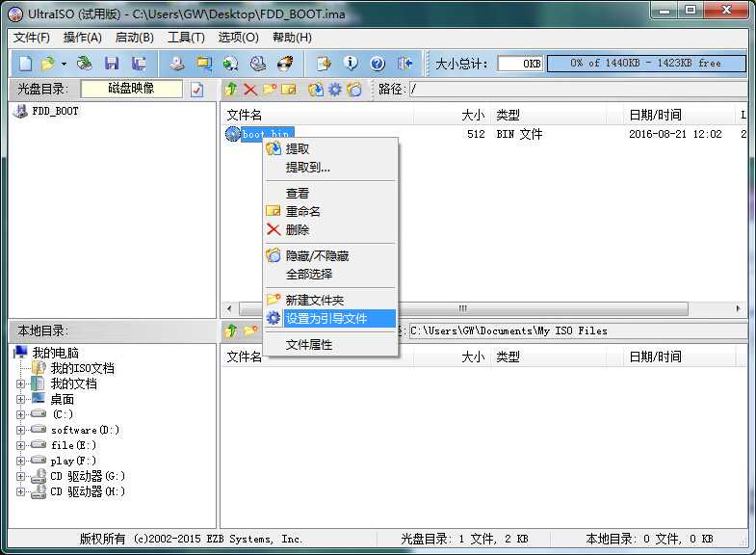Viewport: 756px width, 555px height.
Task: Click the Open CD/DVD toolbar icon
Action: (x=85, y=64)
